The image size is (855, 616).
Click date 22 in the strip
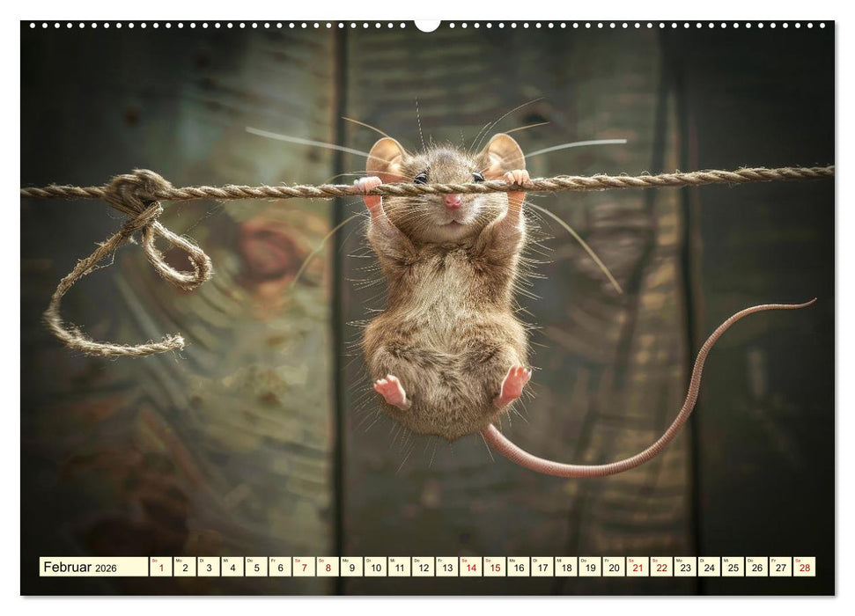(660, 567)
